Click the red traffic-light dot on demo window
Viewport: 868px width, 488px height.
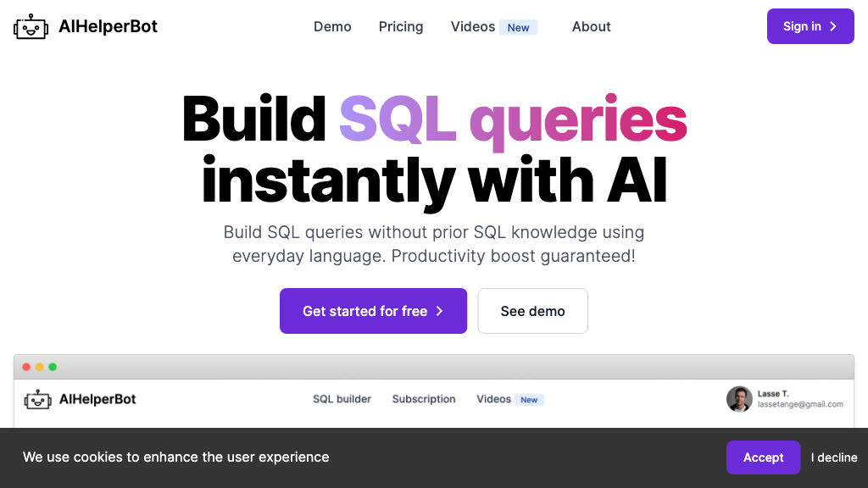click(x=27, y=367)
